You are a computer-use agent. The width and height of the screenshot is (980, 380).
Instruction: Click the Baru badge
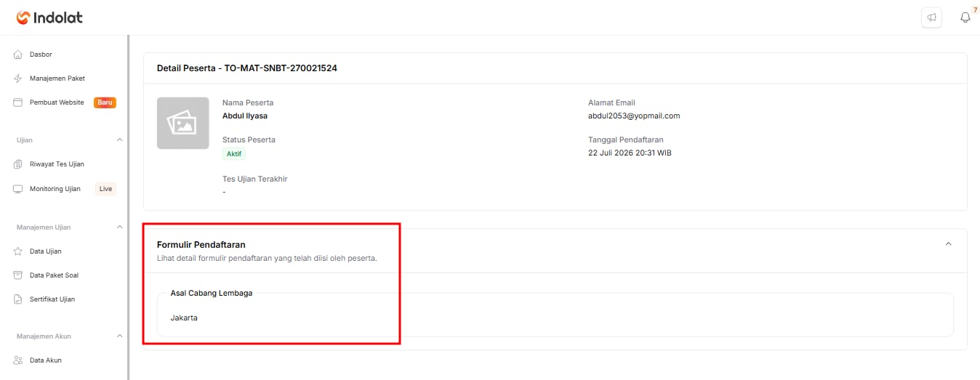point(105,102)
